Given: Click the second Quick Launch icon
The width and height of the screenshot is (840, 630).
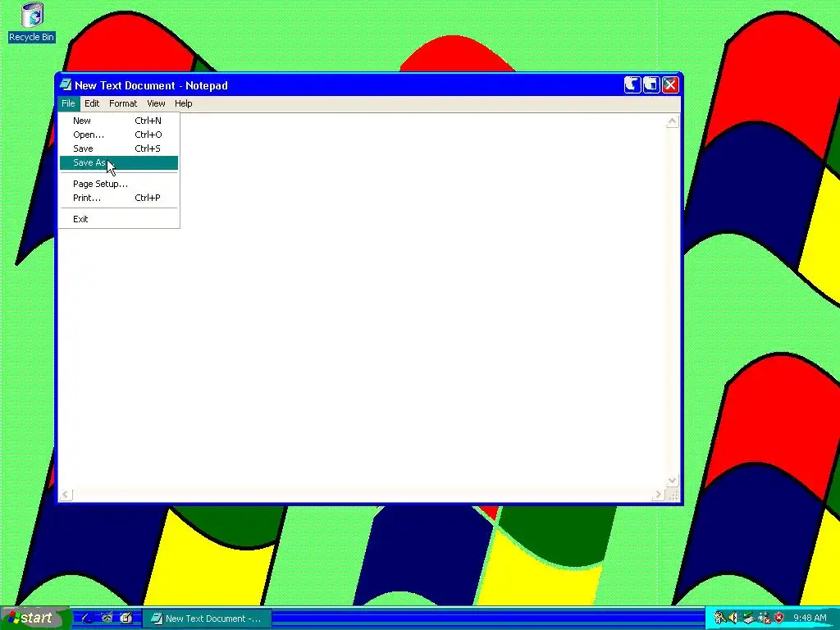Looking at the screenshot, I should (x=107, y=619).
